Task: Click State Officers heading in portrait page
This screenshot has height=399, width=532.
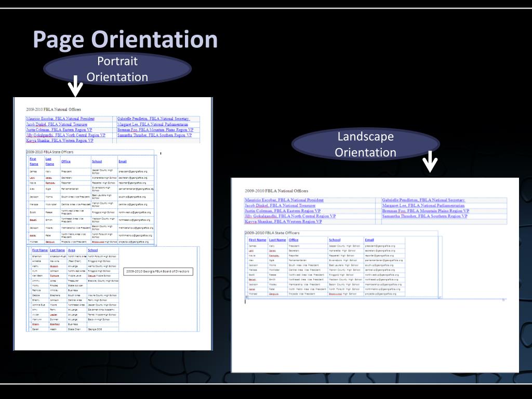Action: tap(50, 152)
